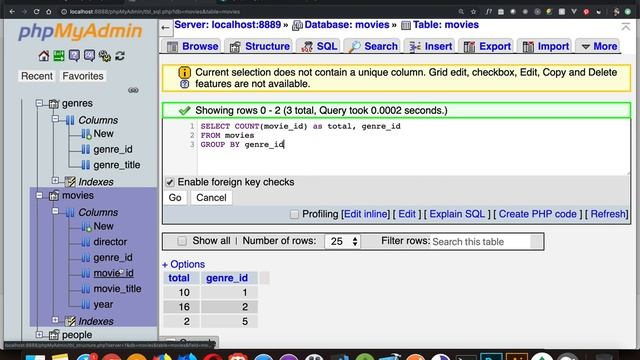Click Database: movies breadcrumb link
The width and height of the screenshot is (640, 360).
tap(347, 25)
